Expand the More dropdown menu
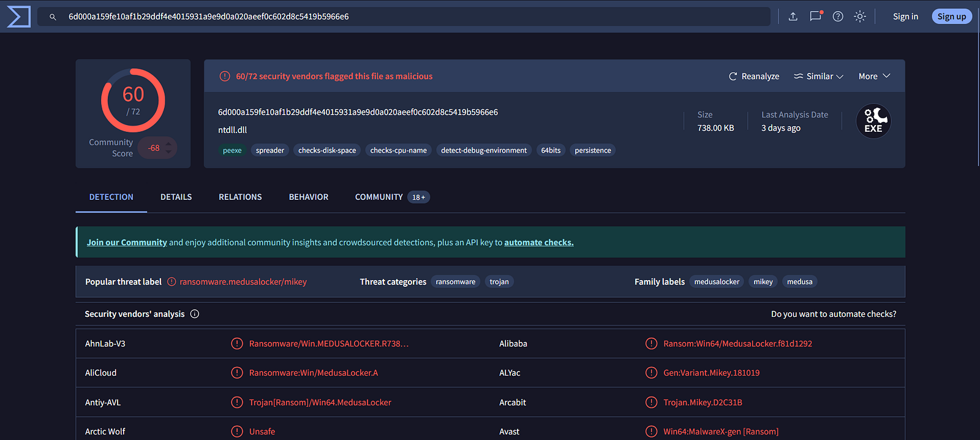 click(874, 77)
